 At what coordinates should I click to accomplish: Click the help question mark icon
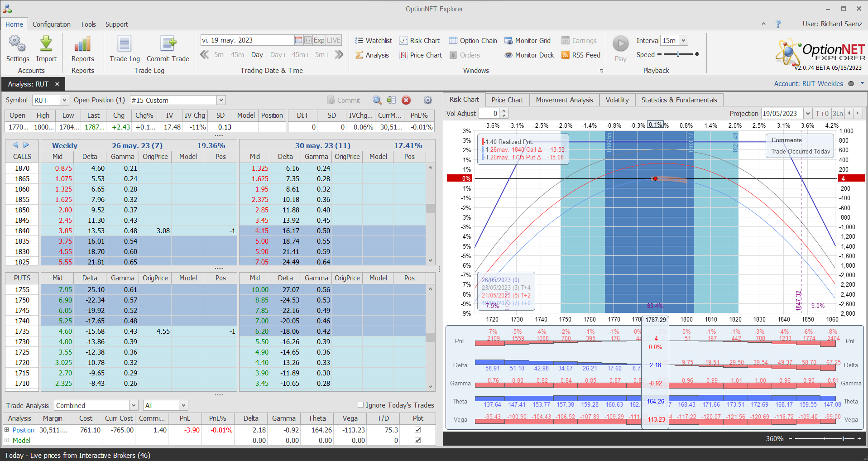(778, 24)
